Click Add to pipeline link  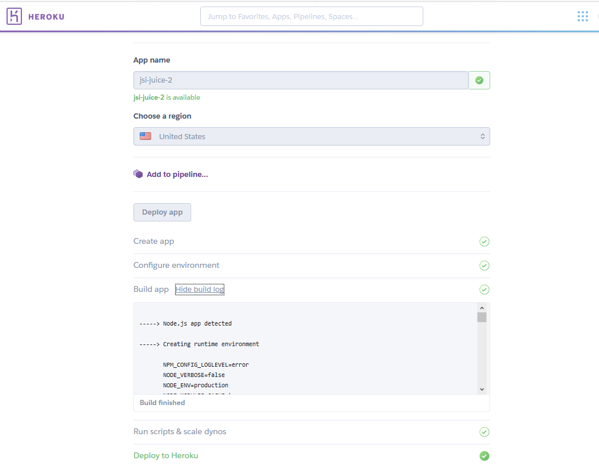pos(177,174)
